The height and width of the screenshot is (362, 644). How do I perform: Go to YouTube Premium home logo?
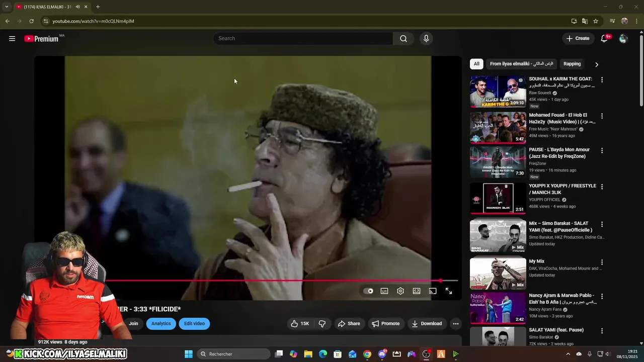pyautogui.click(x=42, y=39)
